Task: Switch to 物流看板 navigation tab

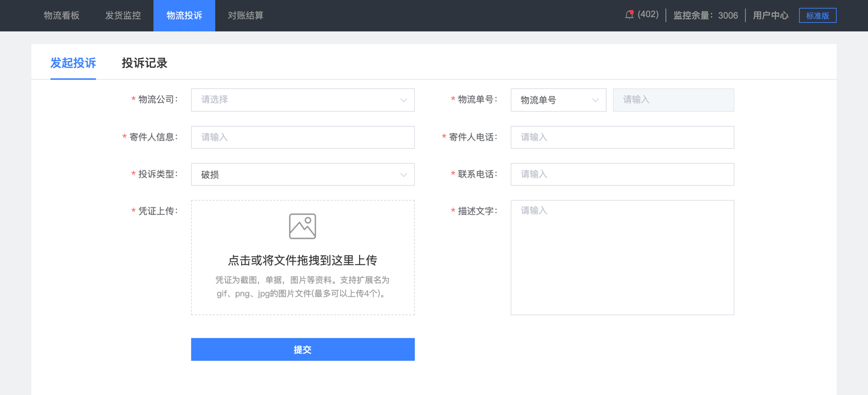Action: (62, 16)
